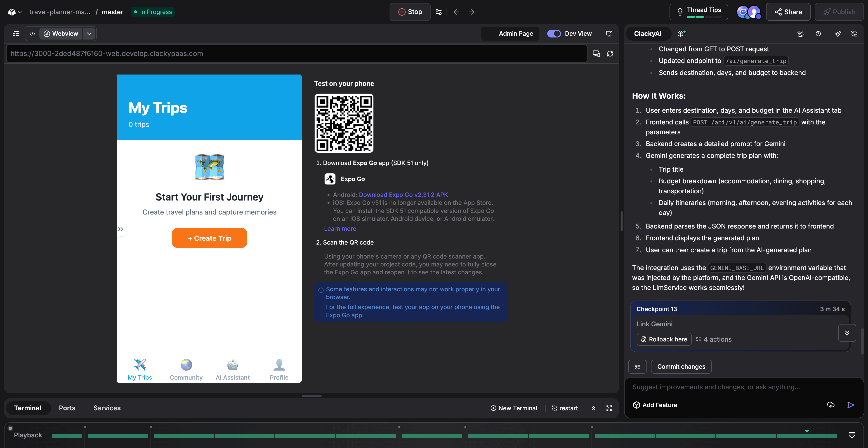
Task: Select AI Assistant tab in app
Action: coord(233,370)
